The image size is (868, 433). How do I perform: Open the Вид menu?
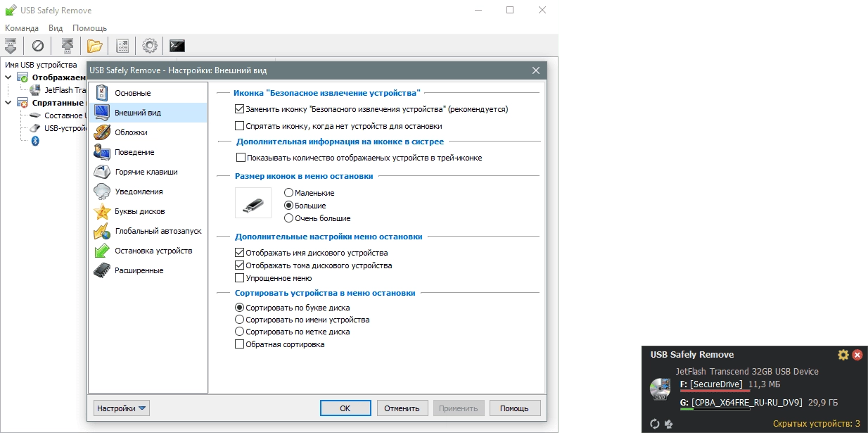coord(56,28)
